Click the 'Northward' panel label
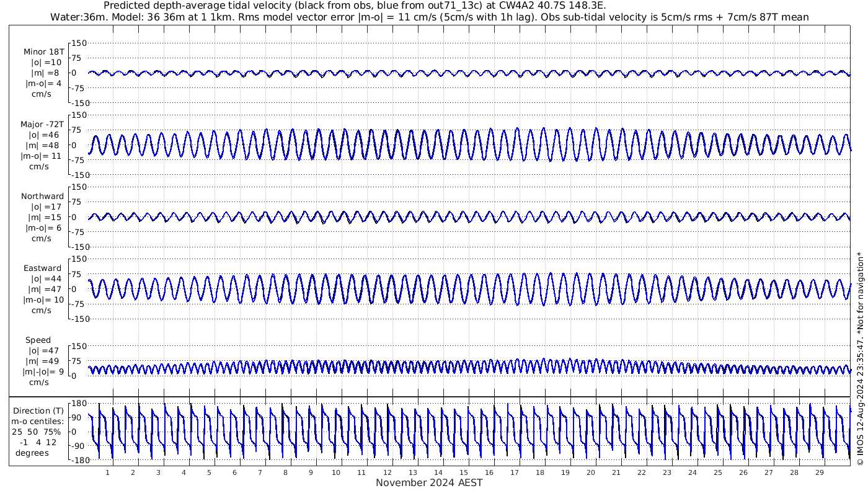Screen dimensions: 868x496 [42, 196]
